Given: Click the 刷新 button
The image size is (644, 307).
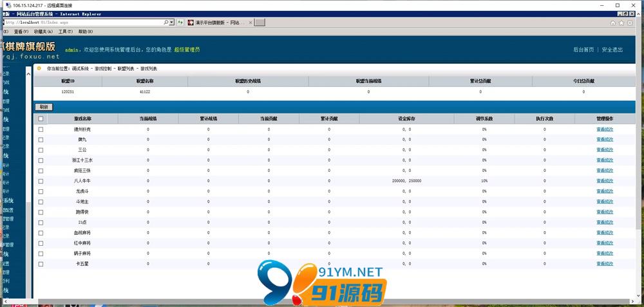Looking at the screenshot, I should click(x=44, y=107).
